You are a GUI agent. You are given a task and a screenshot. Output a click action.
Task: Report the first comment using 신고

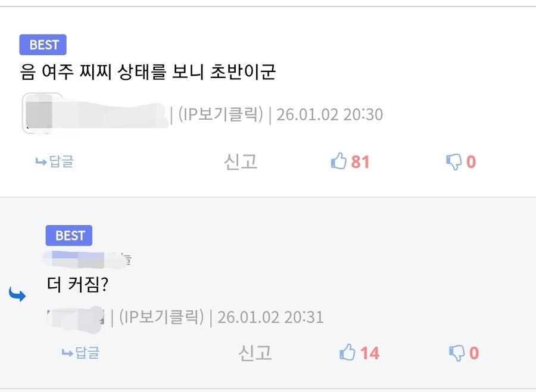coord(241,161)
